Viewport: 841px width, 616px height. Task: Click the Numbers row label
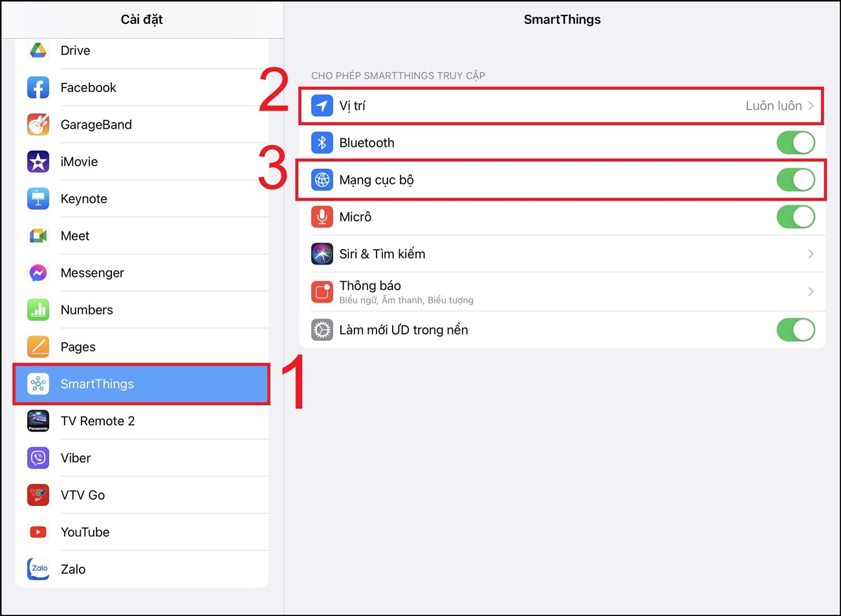point(87,310)
